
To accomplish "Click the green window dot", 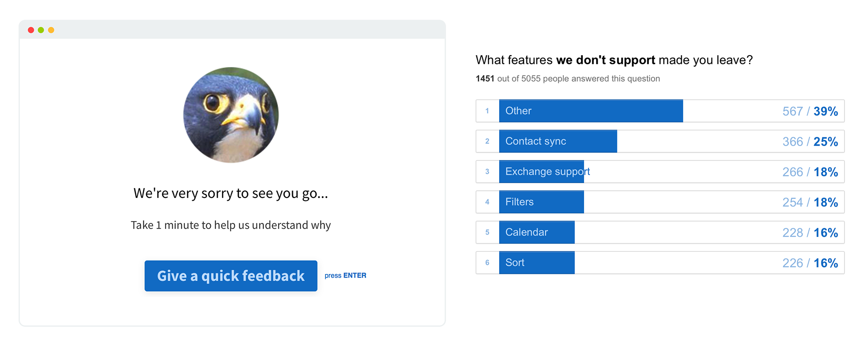I will 41,30.
